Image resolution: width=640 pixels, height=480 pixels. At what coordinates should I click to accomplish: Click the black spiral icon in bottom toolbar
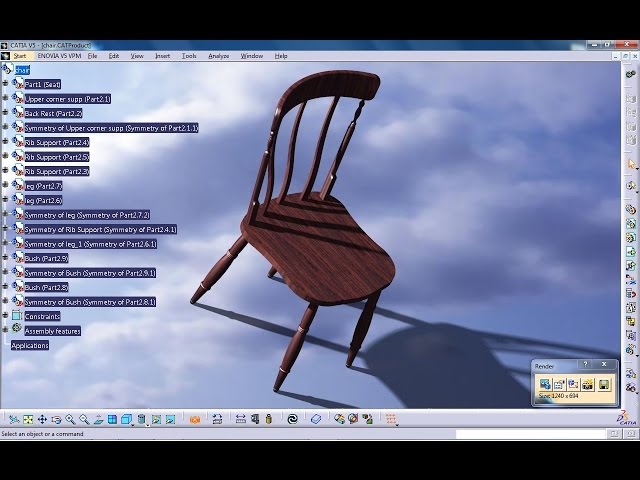293,419
